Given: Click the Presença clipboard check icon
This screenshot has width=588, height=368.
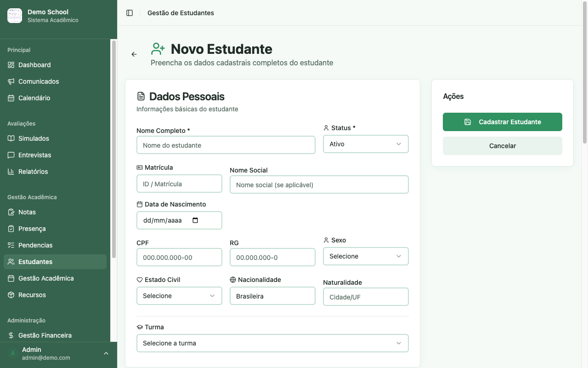Looking at the screenshot, I should 11,229.
